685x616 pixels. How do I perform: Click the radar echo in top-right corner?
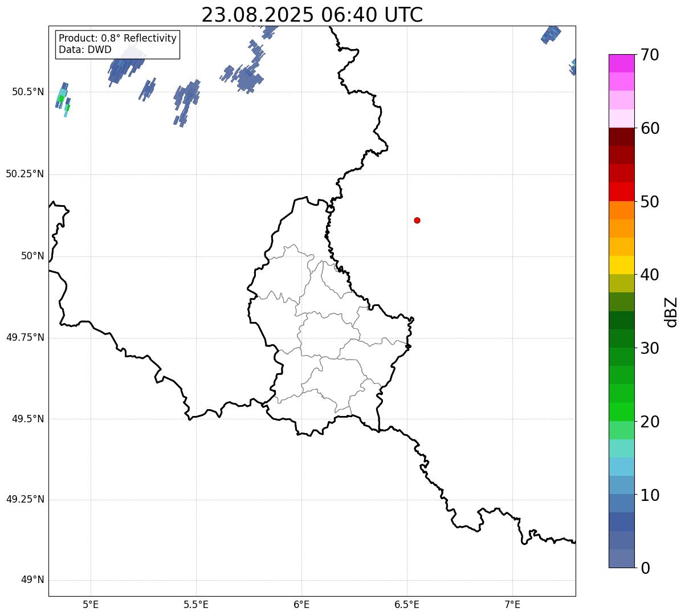tap(551, 35)
